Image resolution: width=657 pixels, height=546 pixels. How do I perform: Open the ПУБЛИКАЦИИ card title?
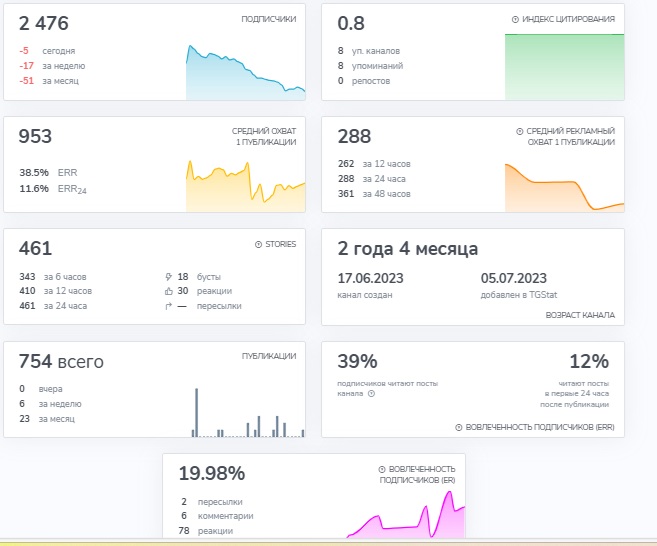coord(269,356)
